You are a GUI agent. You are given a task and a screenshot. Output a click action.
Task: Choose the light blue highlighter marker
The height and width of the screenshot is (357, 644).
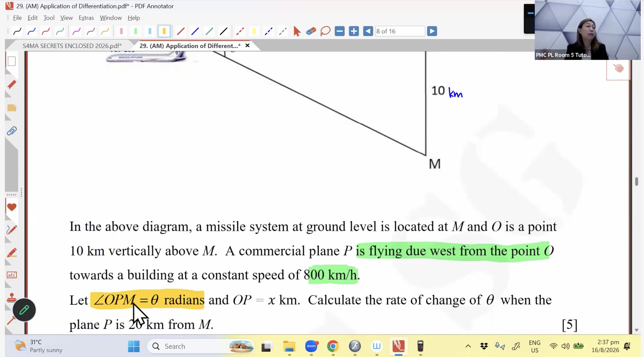click(x=150, y=31)
